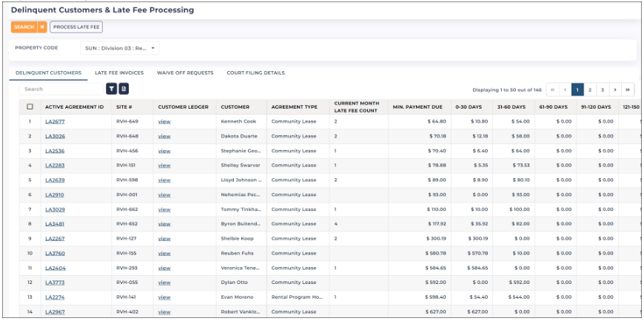
Task: Click the export document icon beside the filter
Action: (124, 89)
